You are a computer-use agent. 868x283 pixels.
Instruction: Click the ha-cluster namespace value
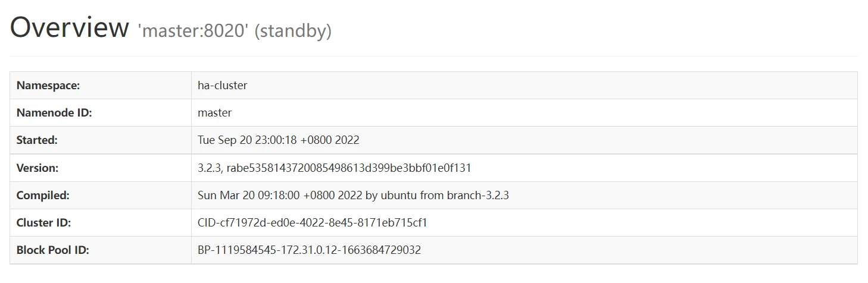(x=222, y=85)
